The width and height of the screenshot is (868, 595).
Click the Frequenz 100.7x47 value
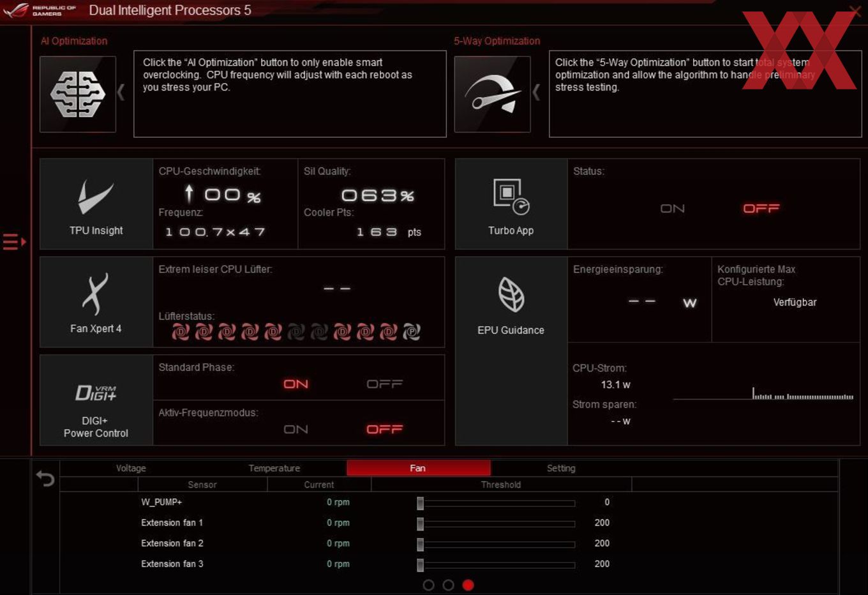tap(215, 232)
